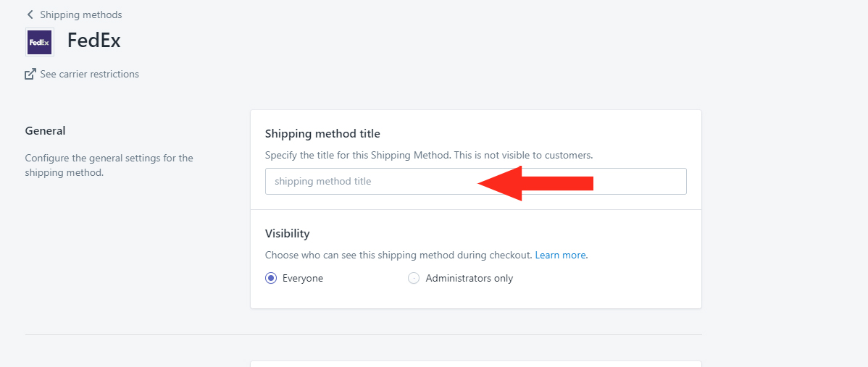Click the General section heading
Viewport: 868px width, 367px height.
46,131
